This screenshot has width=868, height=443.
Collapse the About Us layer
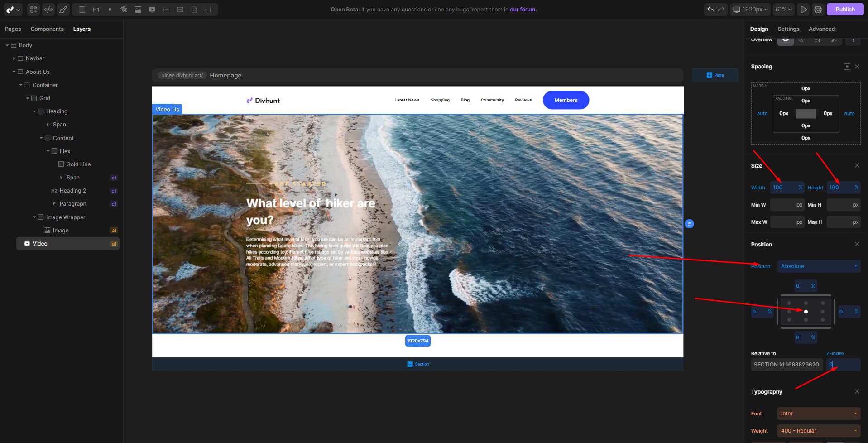14,72
